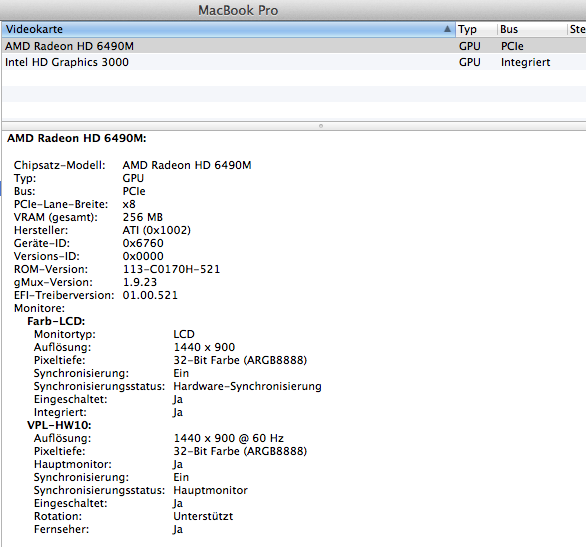Screen dimensions: 586x547
Task: Click the MacBook Pro window title
Action: point(238,10)
